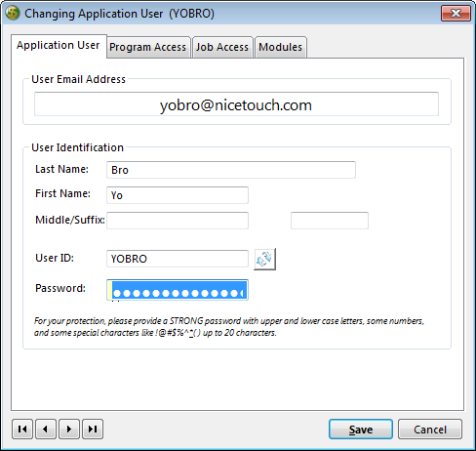Select the Modules tab
Image resolution: width=476 pixels, height=451 pixels.
click(x=281, y=47)
